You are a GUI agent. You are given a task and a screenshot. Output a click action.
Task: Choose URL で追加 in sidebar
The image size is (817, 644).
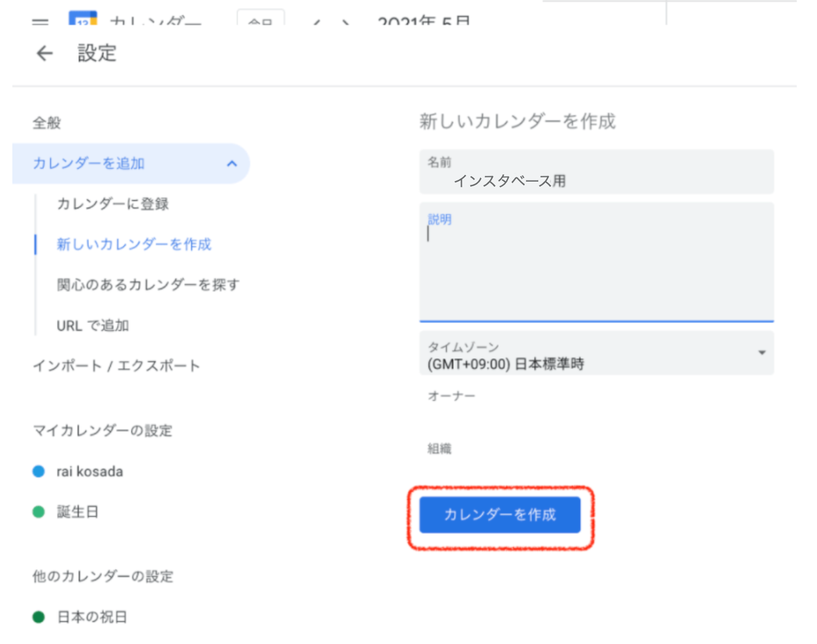click(x=93, y=326)
